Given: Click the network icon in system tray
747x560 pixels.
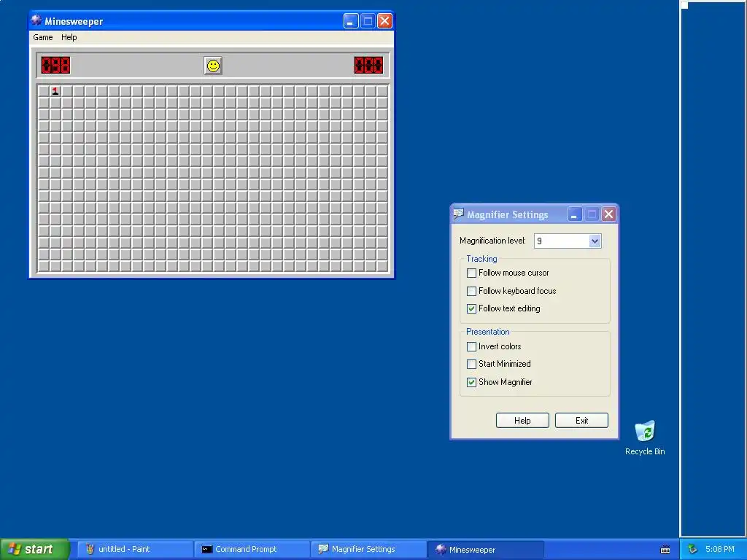Looking at the screenshot, I should (x=692, y=550).
